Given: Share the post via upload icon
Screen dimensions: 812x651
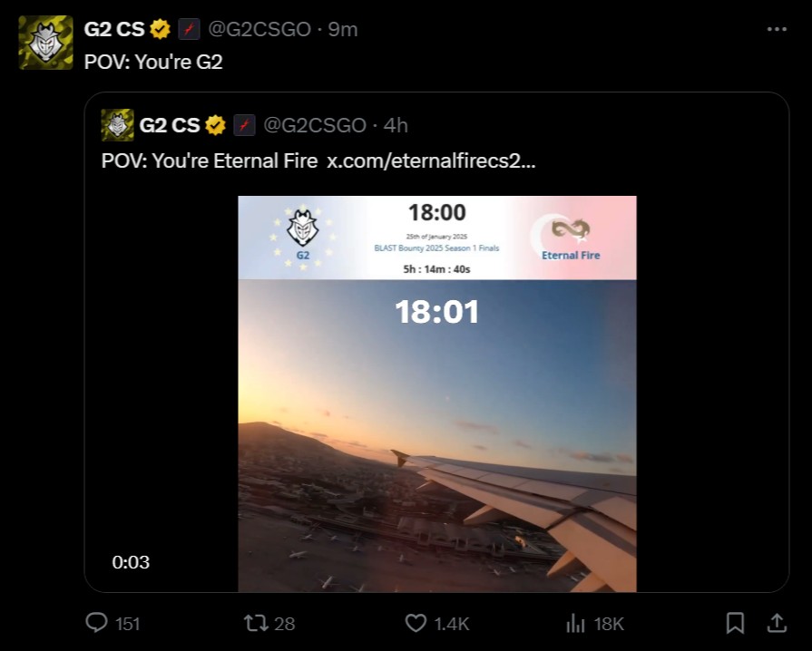Looking at the screenshot, I should 778,623.
